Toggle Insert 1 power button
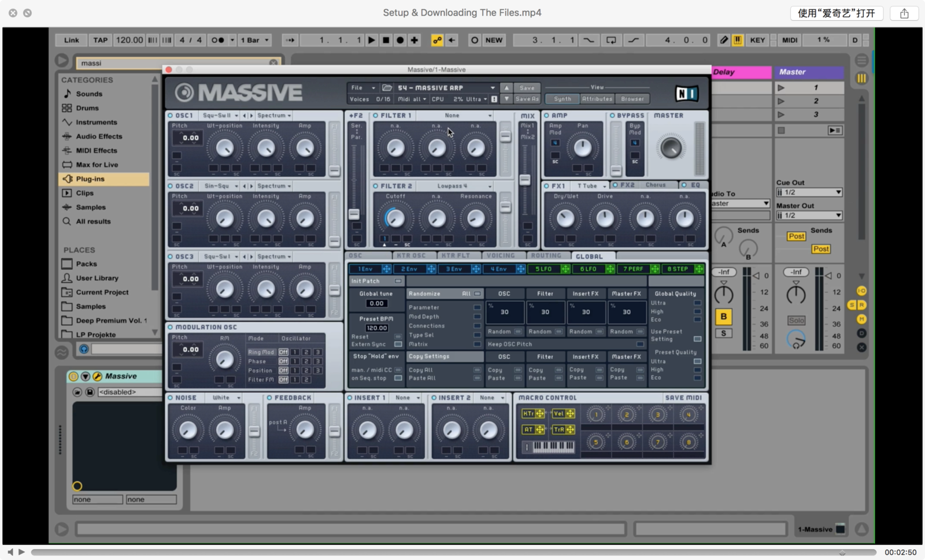Viewport: 925px width, 560px height. [349, 398]
